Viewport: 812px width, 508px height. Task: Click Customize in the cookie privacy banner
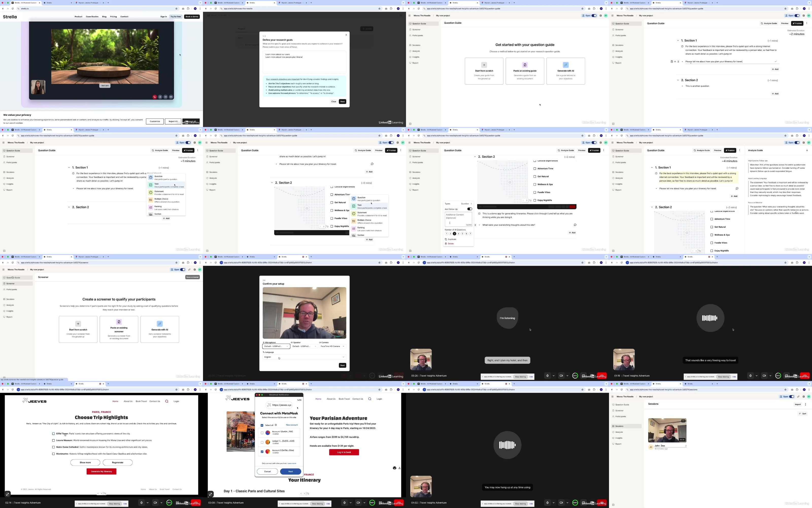(155, 121)
